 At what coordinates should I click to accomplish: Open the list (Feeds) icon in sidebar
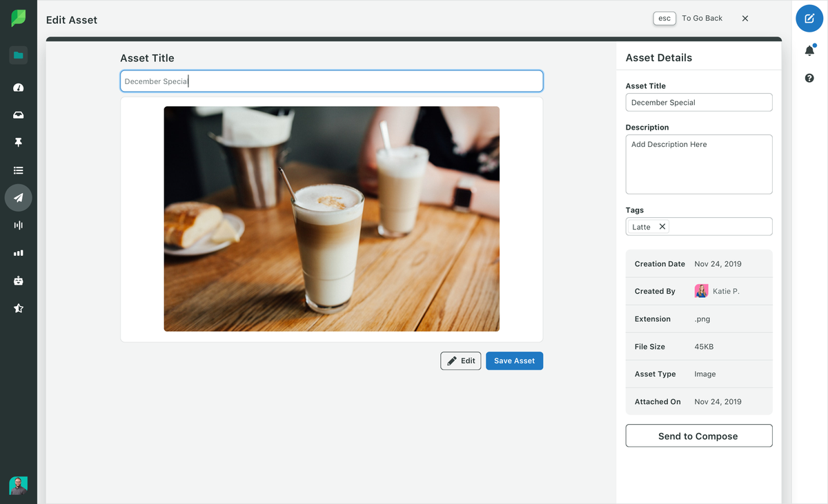coord(19,170)
